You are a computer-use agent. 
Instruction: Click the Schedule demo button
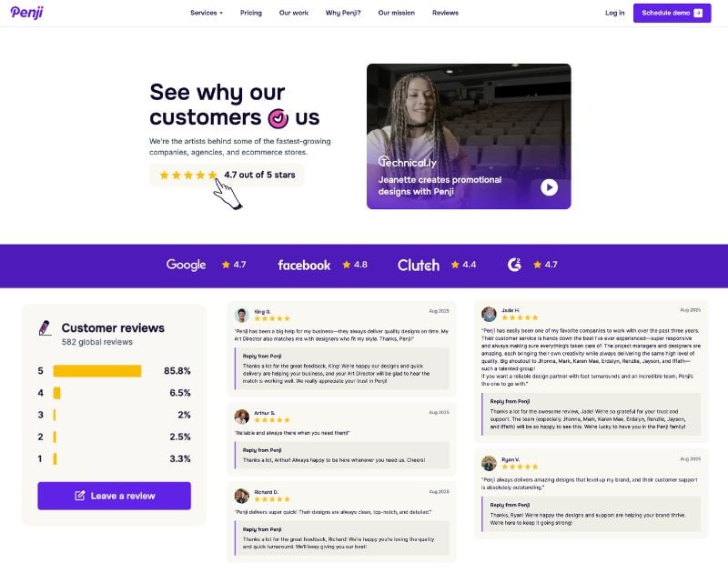[x=672, y=13]
